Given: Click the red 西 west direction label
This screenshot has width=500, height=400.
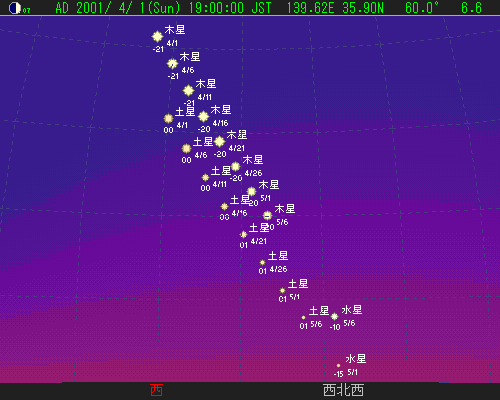Looking at the screenshot, I should click(x=156, y=390).
